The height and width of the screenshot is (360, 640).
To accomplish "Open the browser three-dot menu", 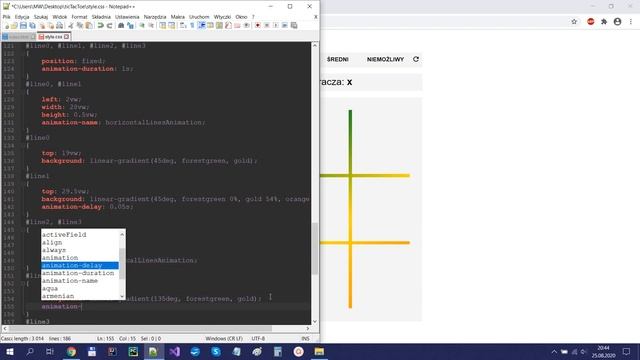I will coord(631,22).
